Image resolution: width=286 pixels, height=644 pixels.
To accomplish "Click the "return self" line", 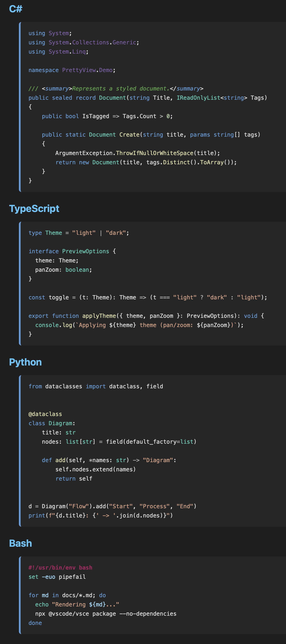I will point(74,479).
